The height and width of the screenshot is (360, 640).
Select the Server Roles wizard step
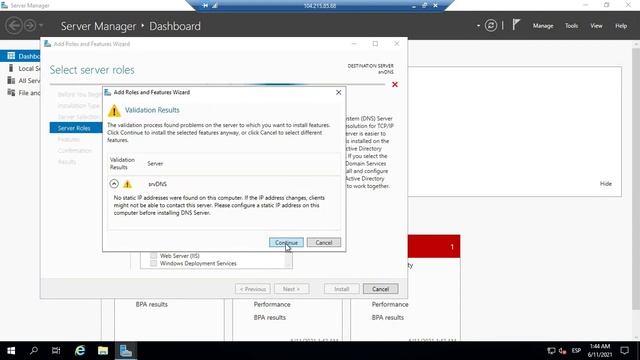[x=76, y=128]
